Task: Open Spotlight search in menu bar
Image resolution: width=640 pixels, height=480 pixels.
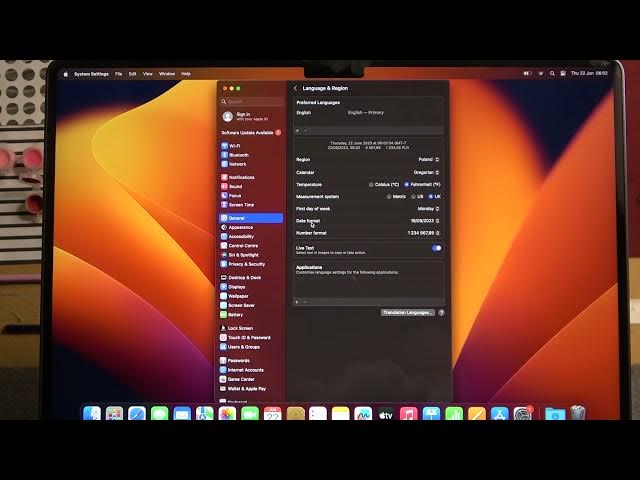Action: tap(552, 73)
